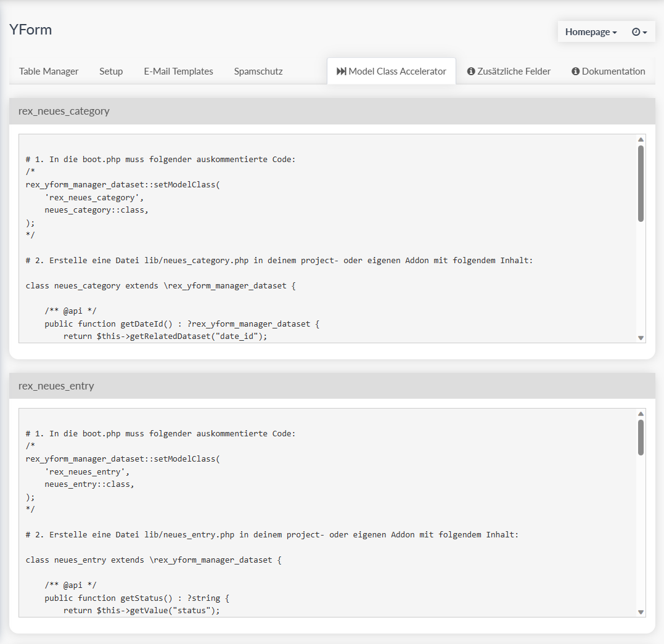Screen dimensions: 664x644
Task: Click the getStatus() function line
Action: point(137,598)
